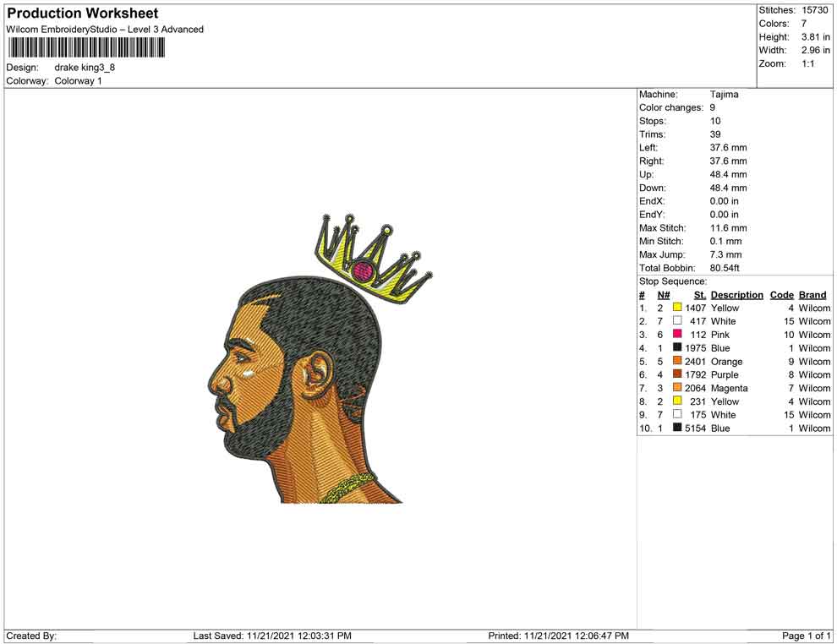Click the 'N#' column header
This screenshot has height=644, width=837.
[664, 295]
